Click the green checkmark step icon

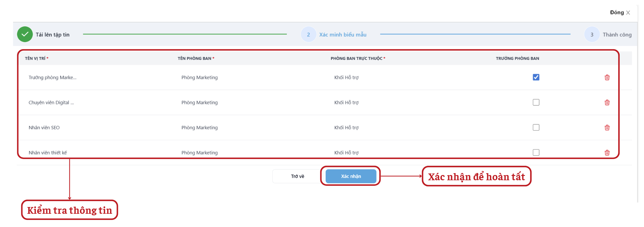pos(25,34)
